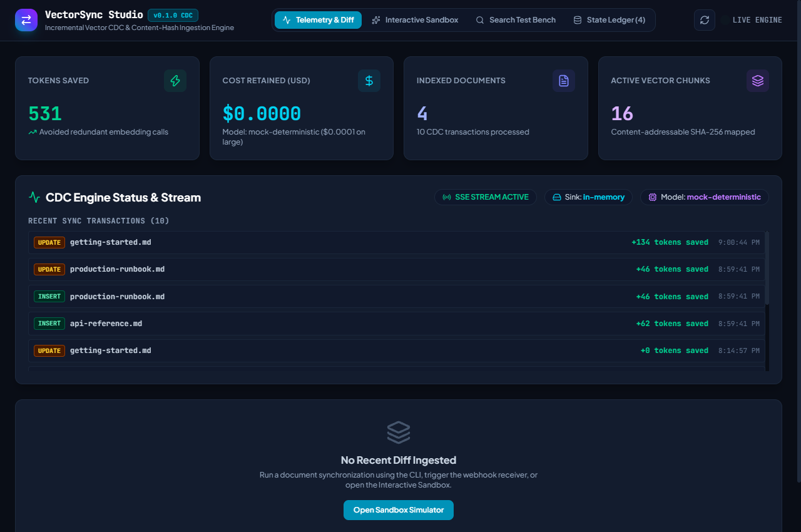Select the getting-started.md row at 9:00:44 PM
This screenshot has height=532, width=801.
click(397, 242)
